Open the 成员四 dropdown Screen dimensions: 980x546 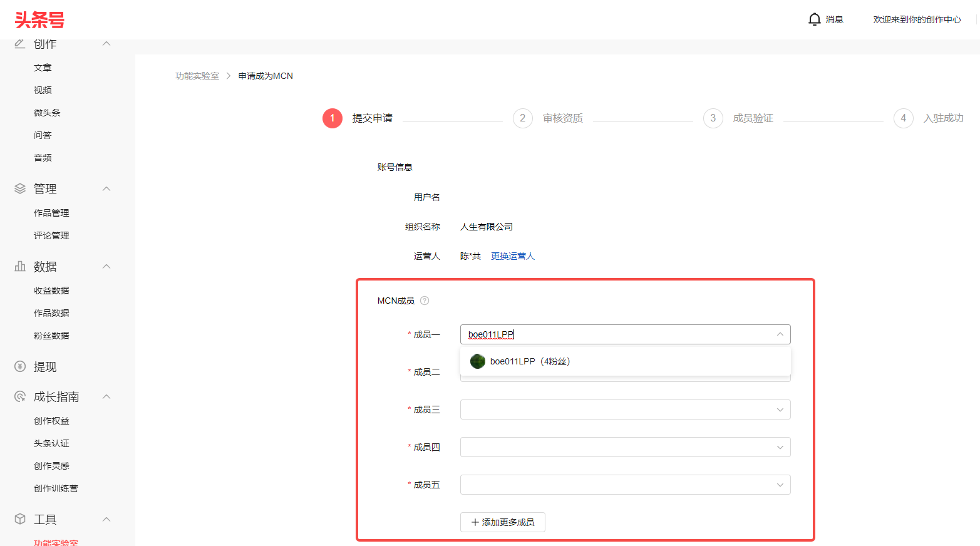coord(625,447)
